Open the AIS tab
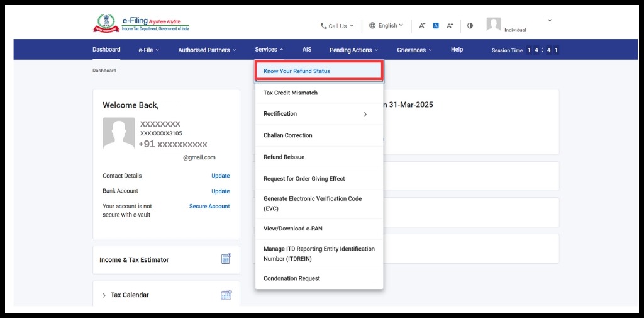 pos(307,49)
